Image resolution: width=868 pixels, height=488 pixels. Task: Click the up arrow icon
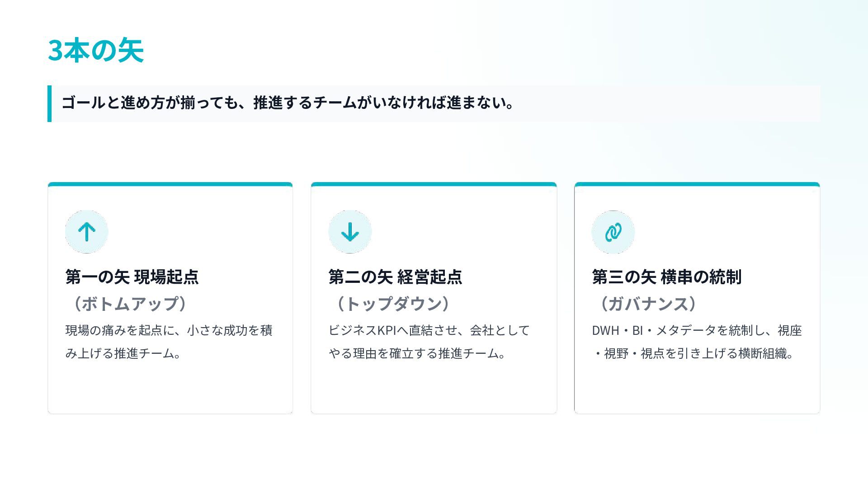coord(86,232)
